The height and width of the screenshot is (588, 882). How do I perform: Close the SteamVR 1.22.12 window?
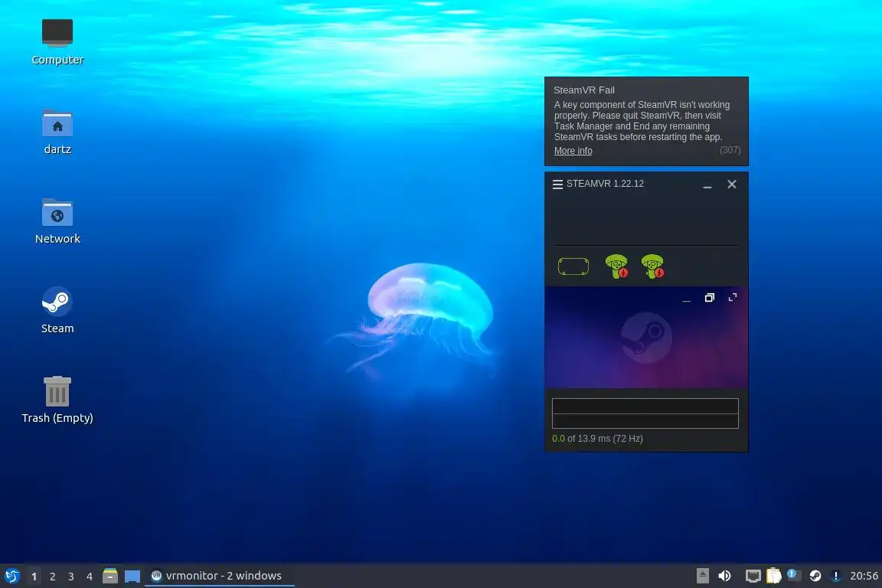point(732,184)
